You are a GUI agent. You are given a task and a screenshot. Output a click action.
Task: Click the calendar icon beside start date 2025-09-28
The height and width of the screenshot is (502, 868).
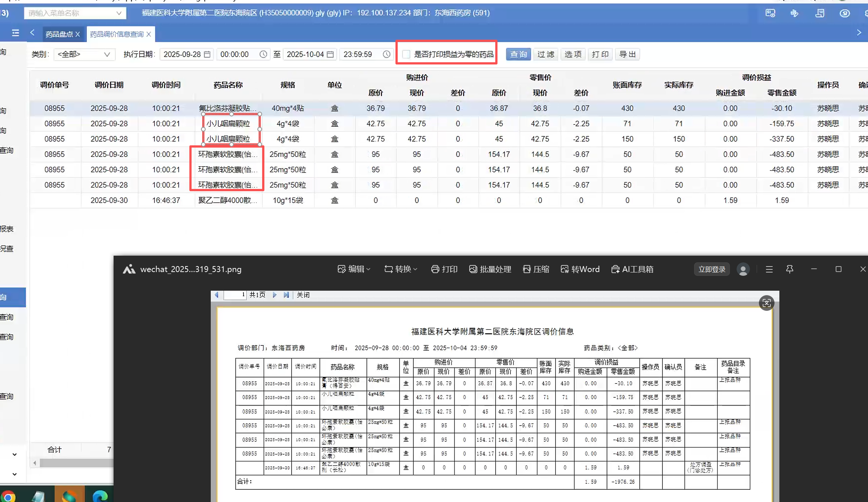coord(207,54)
